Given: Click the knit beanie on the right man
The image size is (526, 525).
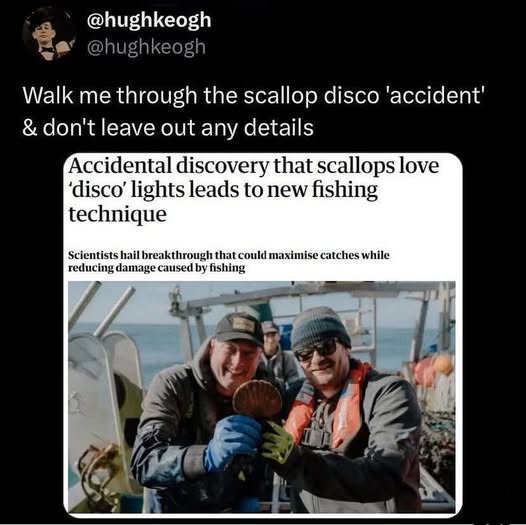Looking at the screenshot, I should (320, 328).
